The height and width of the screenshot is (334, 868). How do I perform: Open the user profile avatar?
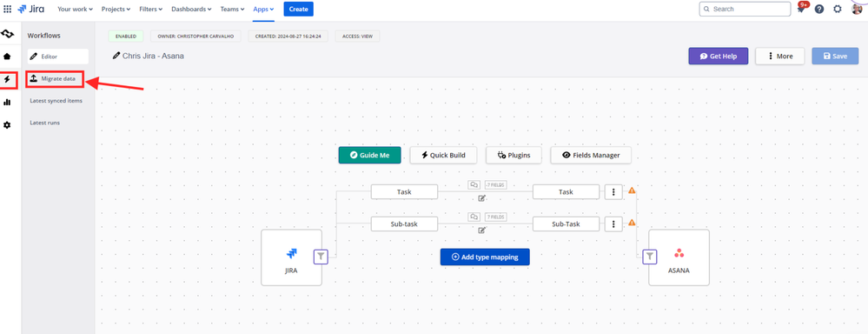(857, 9)
